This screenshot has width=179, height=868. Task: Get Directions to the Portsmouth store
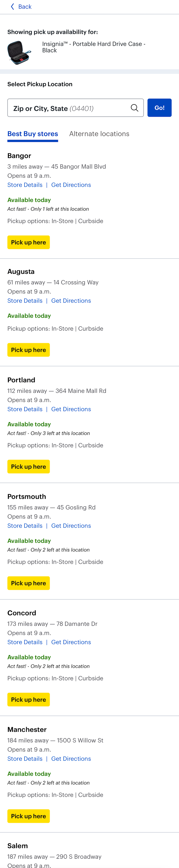point(71,526)
